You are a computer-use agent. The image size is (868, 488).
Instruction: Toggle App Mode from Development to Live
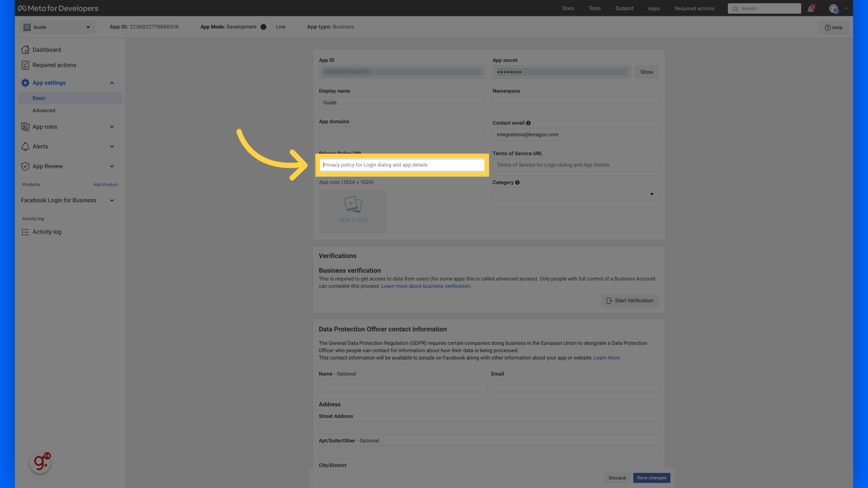pyautogui.click(x=266, y=27)
